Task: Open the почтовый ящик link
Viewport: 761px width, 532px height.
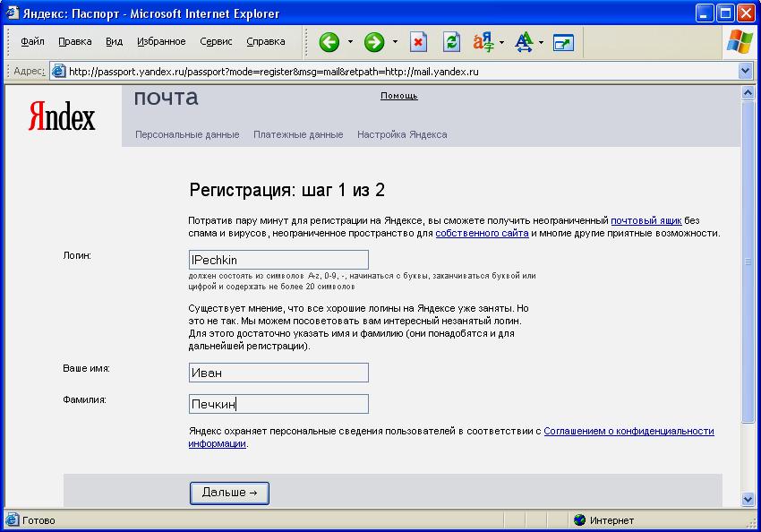Action: [x=646, y=220]
